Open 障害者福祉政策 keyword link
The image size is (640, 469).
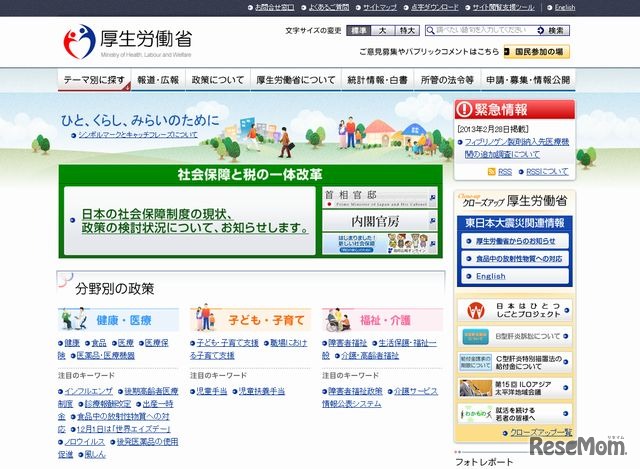coord(355,391)
